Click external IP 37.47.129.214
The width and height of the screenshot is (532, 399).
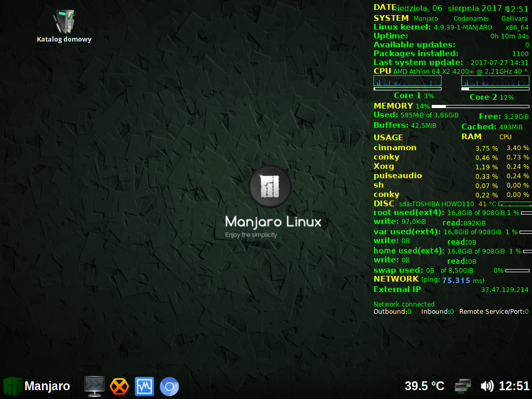505,290
